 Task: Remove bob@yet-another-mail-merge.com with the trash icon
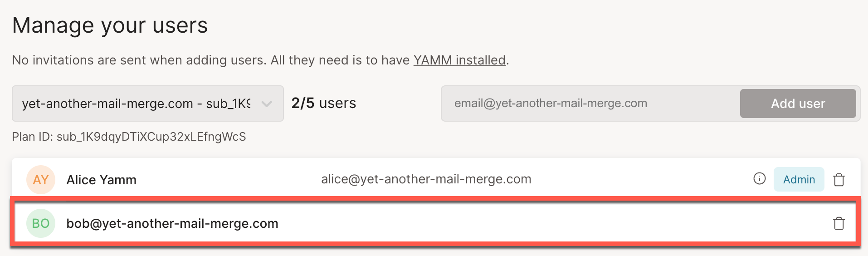pos(839,223)
